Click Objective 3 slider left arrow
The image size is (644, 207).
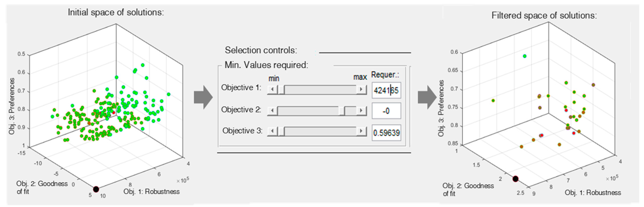[272, 131]
